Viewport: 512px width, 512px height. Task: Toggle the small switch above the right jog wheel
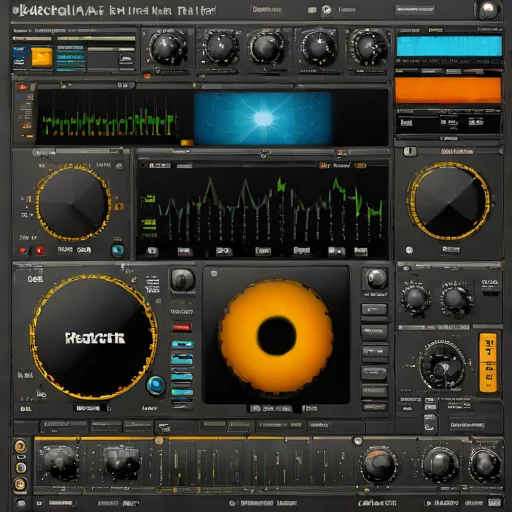pyautogui.click(x=410, y=152)
